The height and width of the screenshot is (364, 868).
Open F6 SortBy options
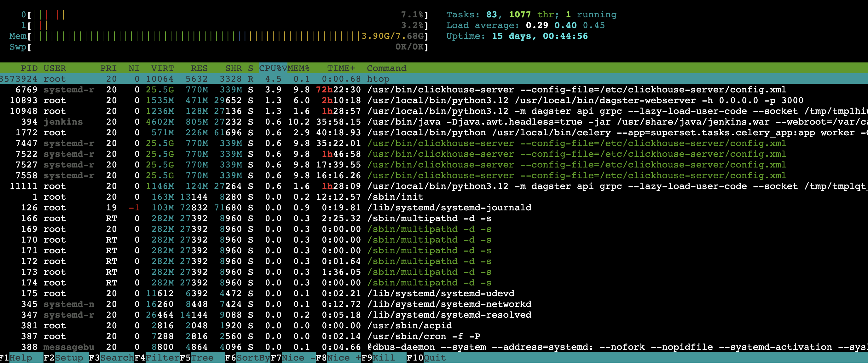[253, 358]
